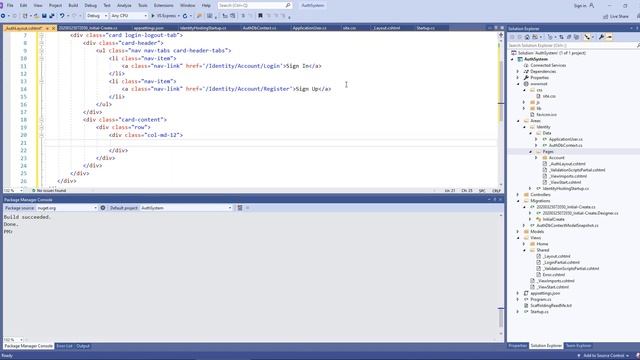The height and width of the screenshot is (360, 640).
Task: Collapse the wwwroot folder
Action: (x=518, y=84)
